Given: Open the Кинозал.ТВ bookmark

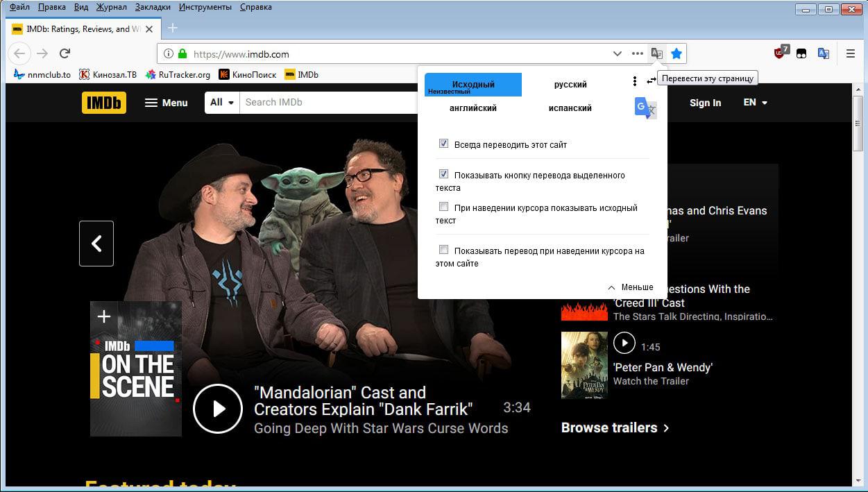Looking at the screenshot, I should coord(108,74).
